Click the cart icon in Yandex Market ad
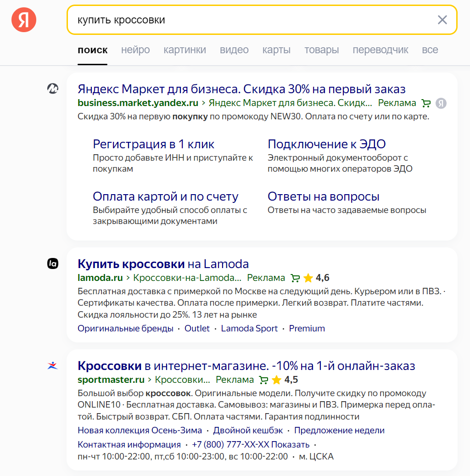Viewport: 470px width, 476px height. pyautogui.click(x=426, y=103)
